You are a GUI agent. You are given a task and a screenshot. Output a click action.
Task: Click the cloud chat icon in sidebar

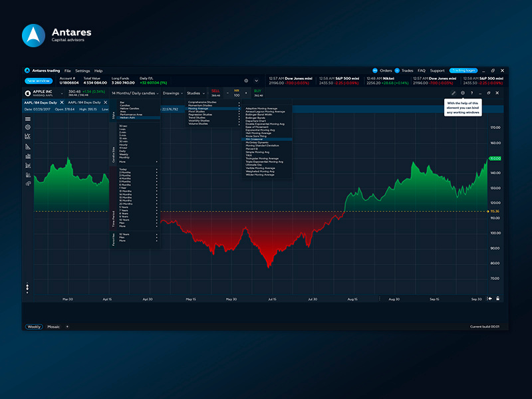(x=28, y=184)
